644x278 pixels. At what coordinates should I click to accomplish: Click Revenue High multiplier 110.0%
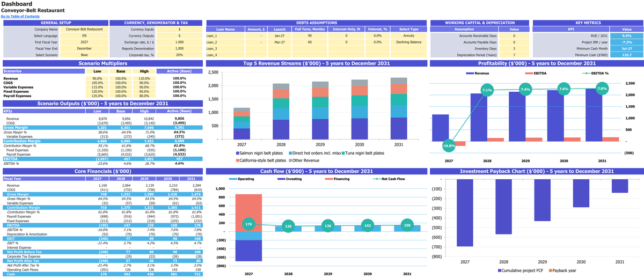143,79
